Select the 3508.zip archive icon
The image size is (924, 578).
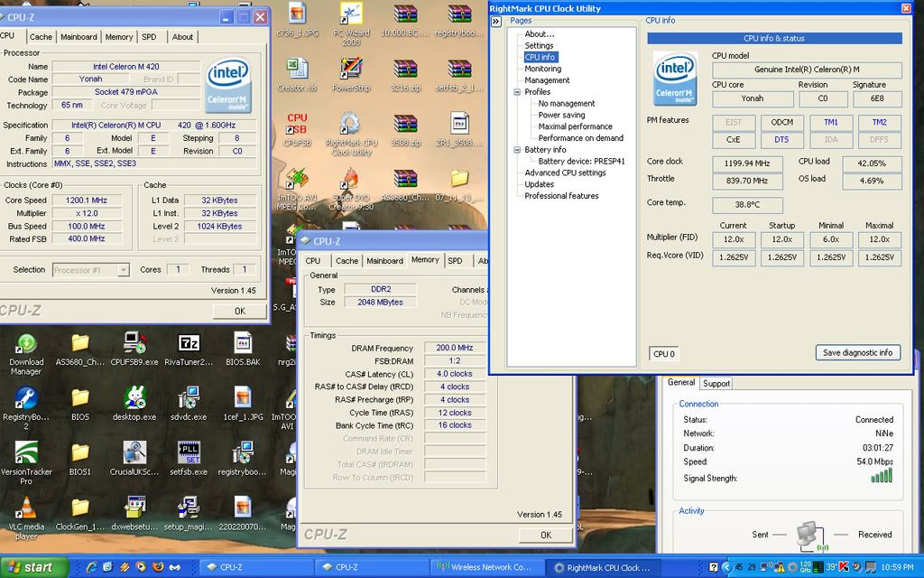pos(405,129)
